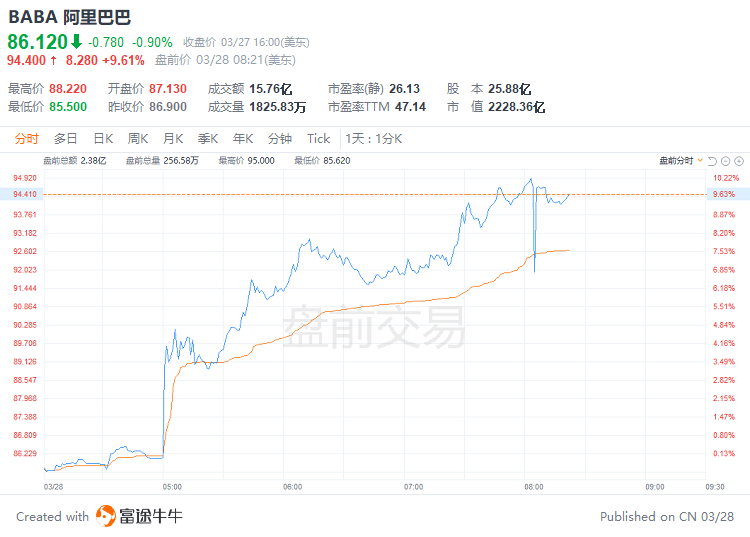This screenshot has width=750, height=537.
Task: Switch to the 季K tab
Action: tap(208, 139)
